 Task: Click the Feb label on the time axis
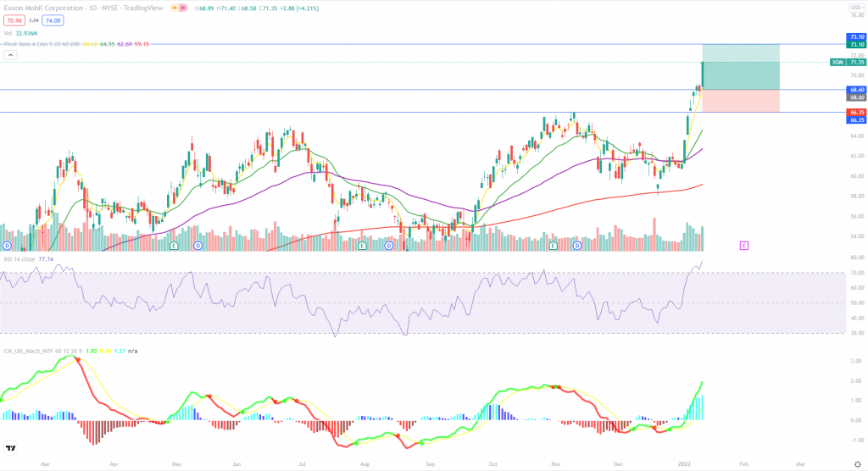[x=744, y=464]
